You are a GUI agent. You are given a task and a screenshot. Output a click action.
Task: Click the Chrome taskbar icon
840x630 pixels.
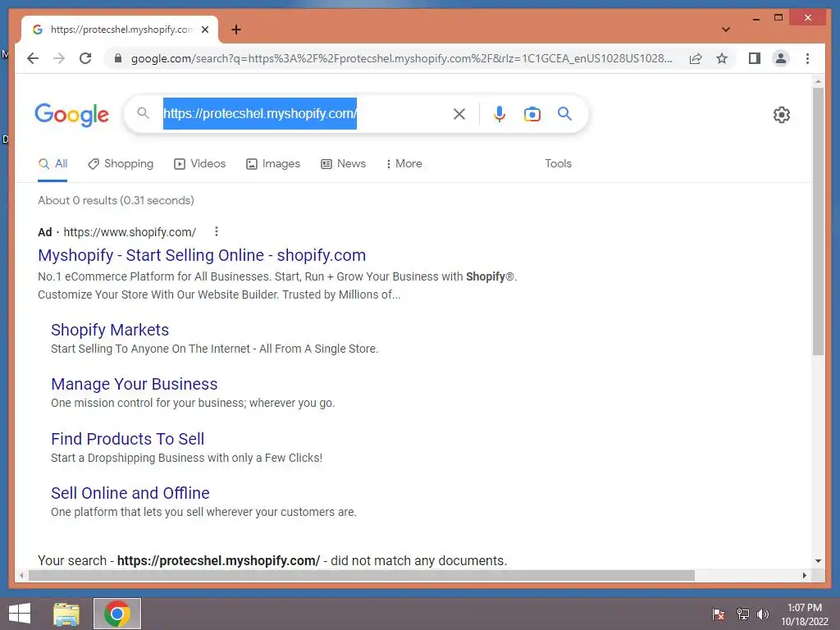coord(117,614)
